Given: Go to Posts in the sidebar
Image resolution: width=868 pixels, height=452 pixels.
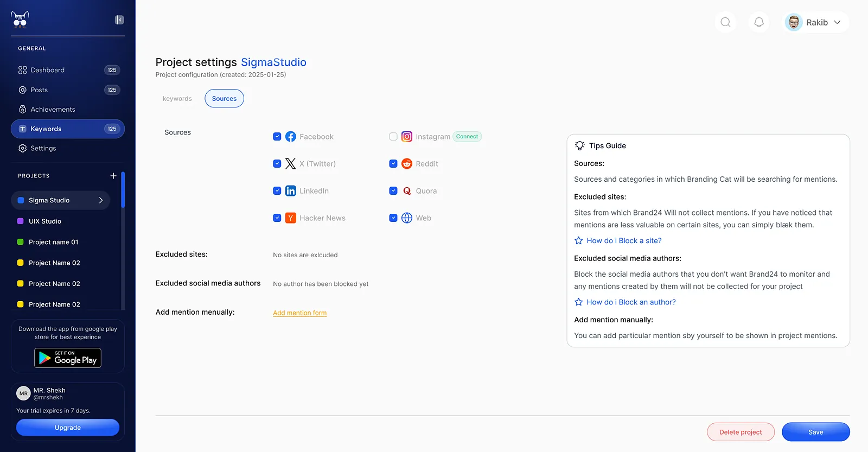Looking at the screenshot, I should 68,90.
